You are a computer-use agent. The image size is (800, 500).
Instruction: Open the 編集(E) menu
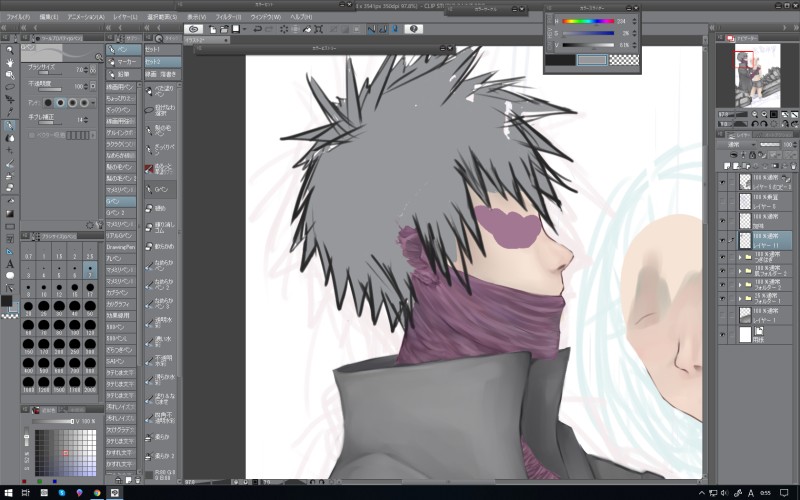coord(49,17)
